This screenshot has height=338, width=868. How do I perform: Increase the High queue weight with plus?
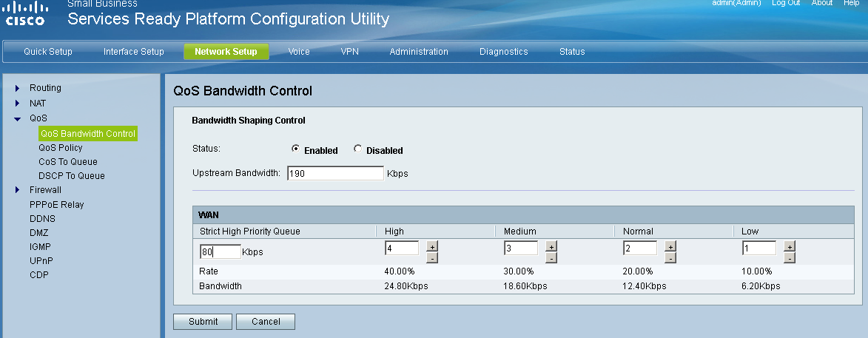(x=433, y=246)
